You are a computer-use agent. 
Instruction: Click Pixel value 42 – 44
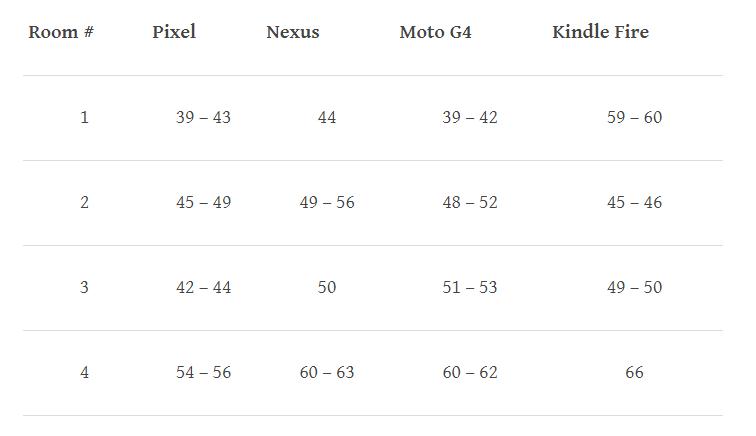point(203,288)
